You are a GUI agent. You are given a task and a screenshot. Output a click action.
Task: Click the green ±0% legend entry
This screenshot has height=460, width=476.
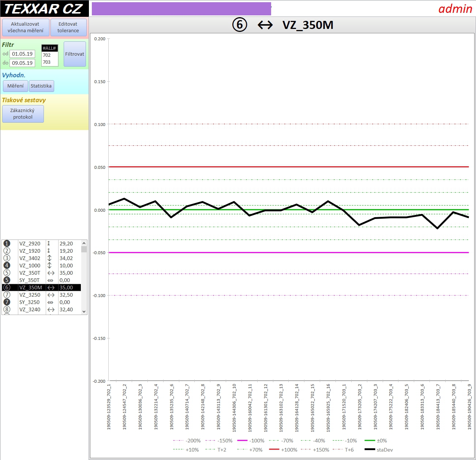click(376, 441)
